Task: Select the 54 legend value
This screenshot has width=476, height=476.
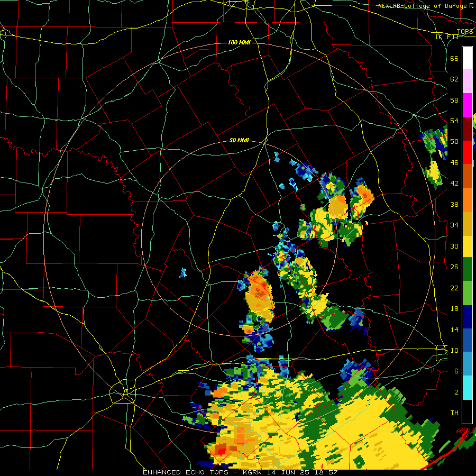Action: 454,121
